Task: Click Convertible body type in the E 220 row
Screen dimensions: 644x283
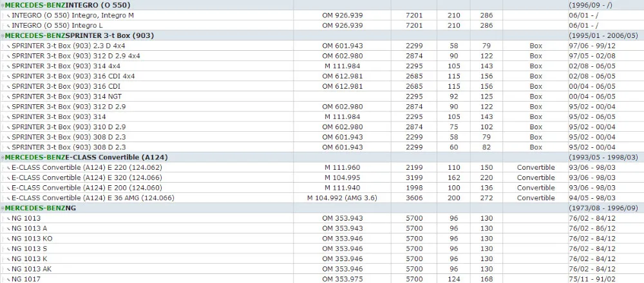Action: click(x=536, y=167)
